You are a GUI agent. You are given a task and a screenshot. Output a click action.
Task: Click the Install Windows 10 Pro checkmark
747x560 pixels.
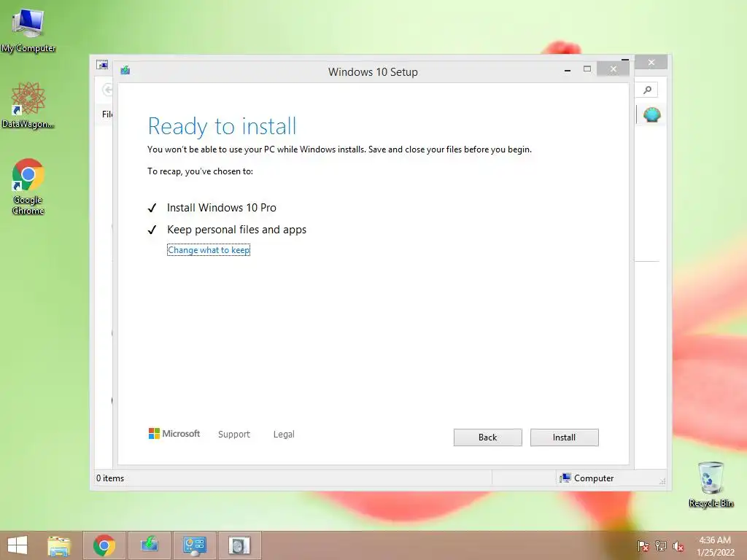click(x=152, y=208)
